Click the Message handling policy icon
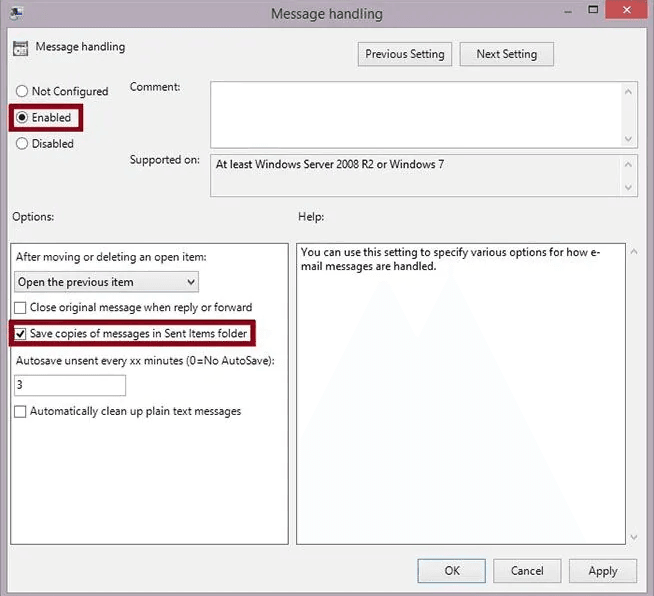The height and width of the screenshot is (596, 654). coord(20,48)
